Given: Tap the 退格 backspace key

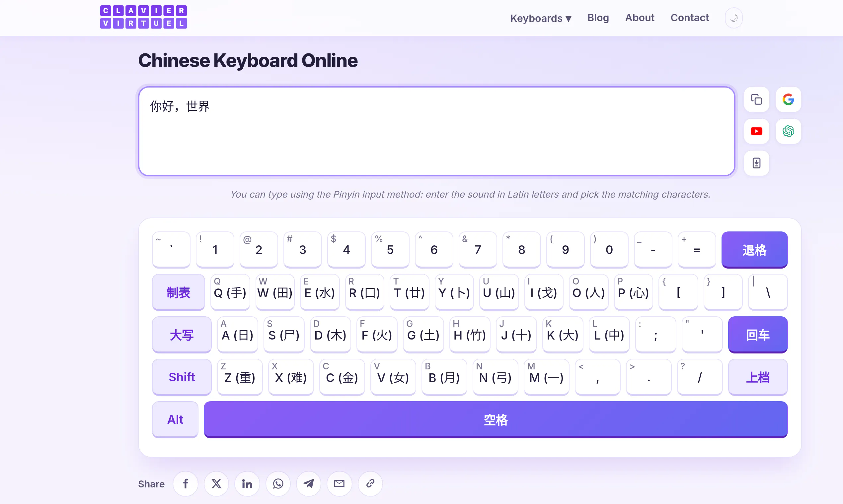Looking at the screenshot, I should click(x=754, y=250).
